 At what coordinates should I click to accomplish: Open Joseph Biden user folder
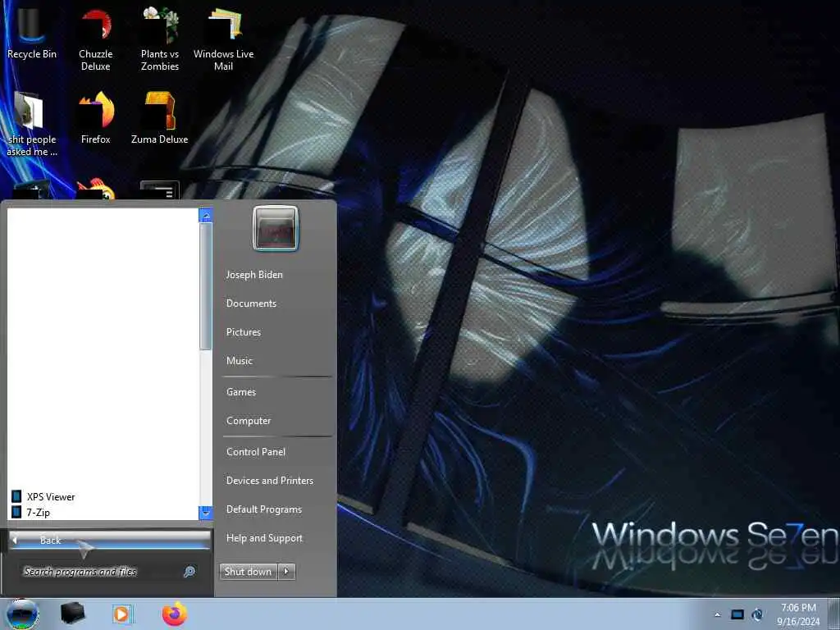click(254, 274)
